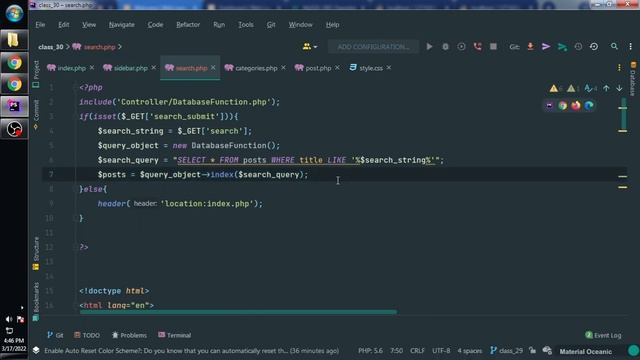640x360 pixels.
Task: Click the Run play icon
Action: point(429,47)
